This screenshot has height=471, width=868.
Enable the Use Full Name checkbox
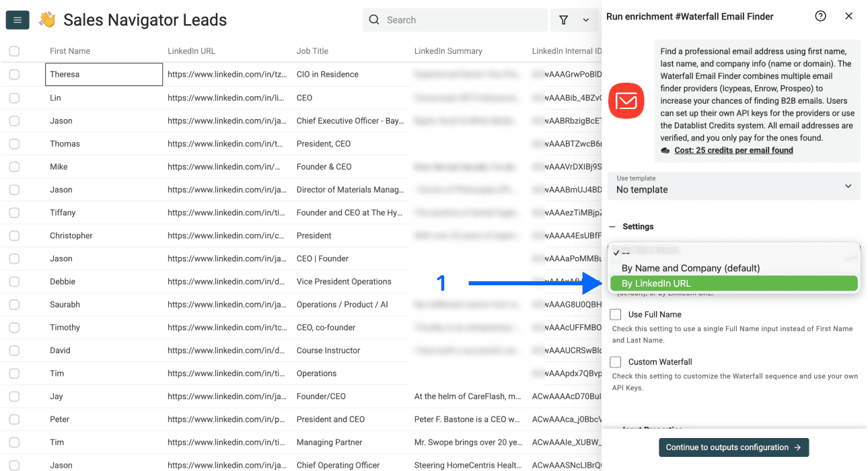click(x=616, y=314)
